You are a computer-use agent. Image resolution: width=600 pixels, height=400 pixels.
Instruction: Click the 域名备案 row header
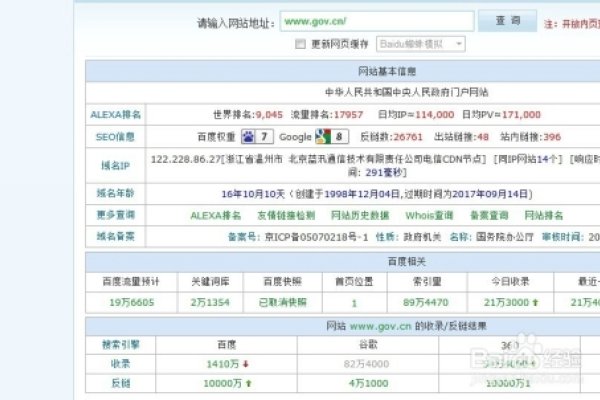coord(116,237)
